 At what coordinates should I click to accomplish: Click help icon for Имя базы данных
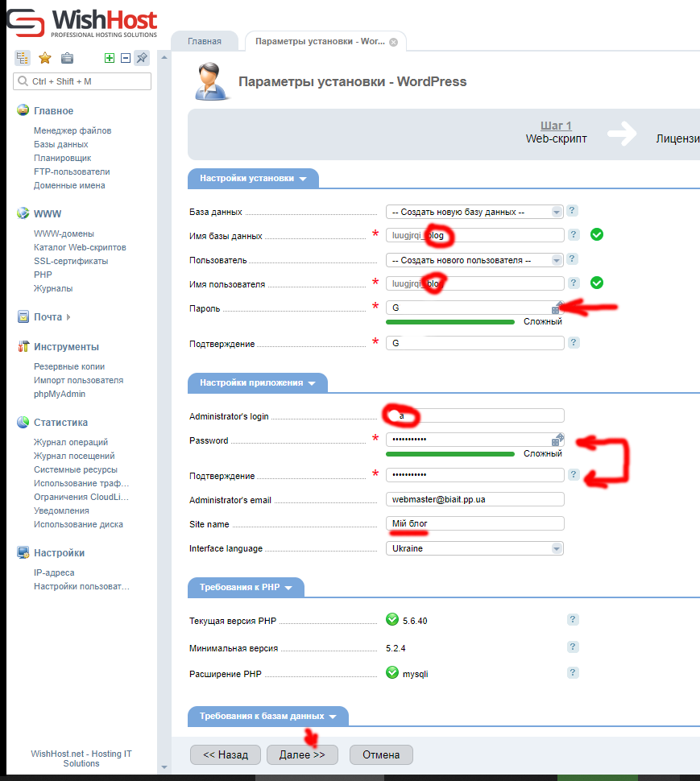click(574, 234)
